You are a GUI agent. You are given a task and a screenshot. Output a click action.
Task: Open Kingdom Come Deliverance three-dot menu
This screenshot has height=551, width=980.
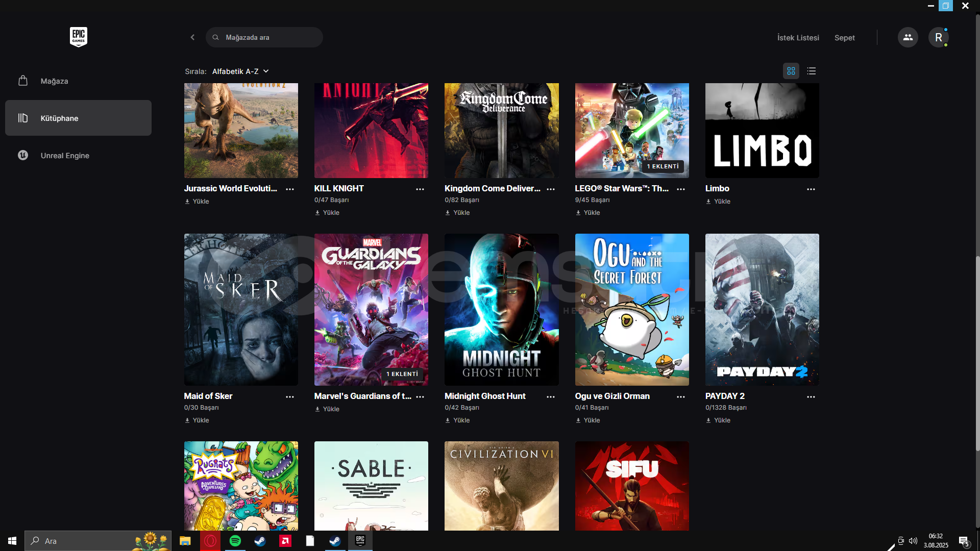point(551,189)
